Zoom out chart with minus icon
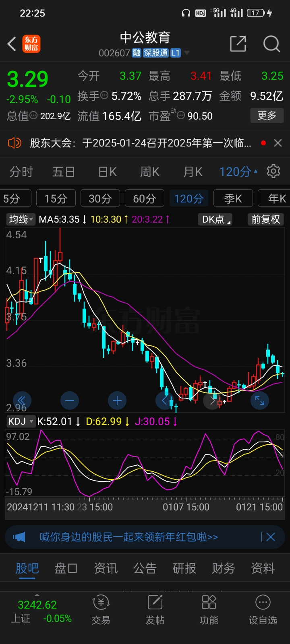Screen dimensions: 290x644 pyautogui.click(x=69, y=400)
